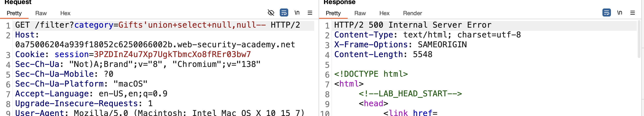Click the X-Frame-Options: SAMEORIGIN header
The width and height of the screenshot is (644, 116).
click(400, 45)
